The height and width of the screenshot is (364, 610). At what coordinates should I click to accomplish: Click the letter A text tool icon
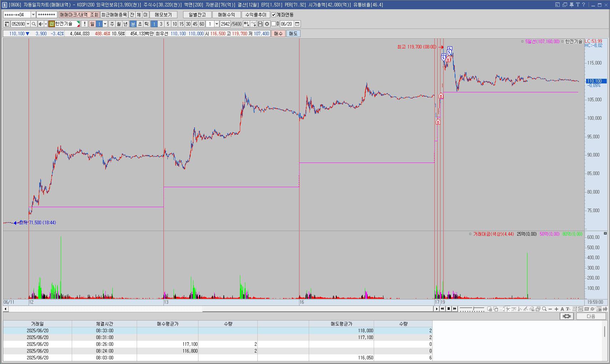point(562,309)
